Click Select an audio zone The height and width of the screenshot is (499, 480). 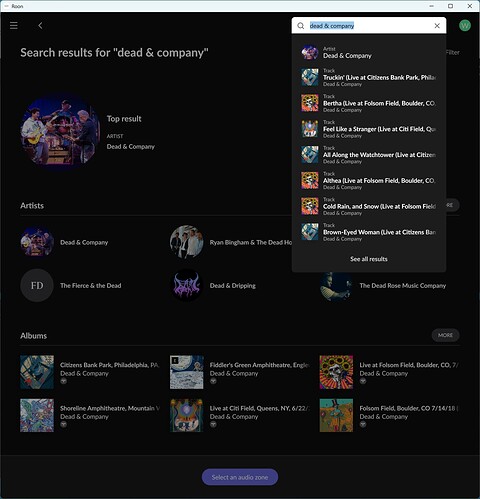[240, 477]
